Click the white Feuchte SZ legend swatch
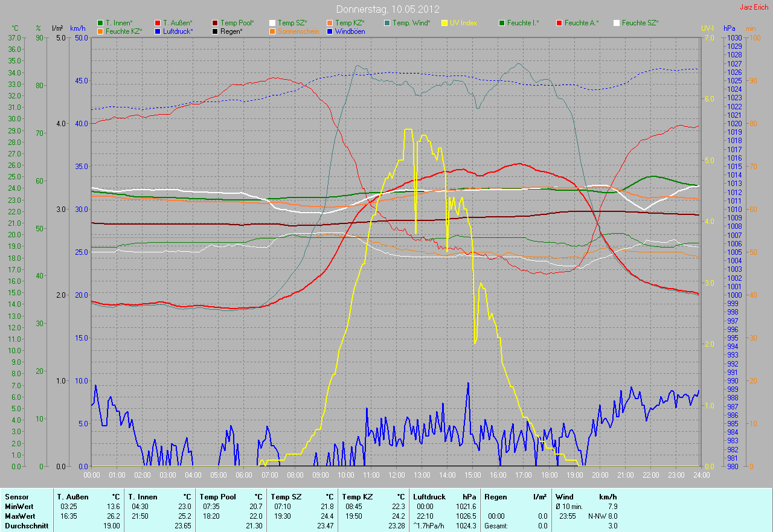This screenshot has width=773, height=532. pyautogui.click(x=617, y=23)
